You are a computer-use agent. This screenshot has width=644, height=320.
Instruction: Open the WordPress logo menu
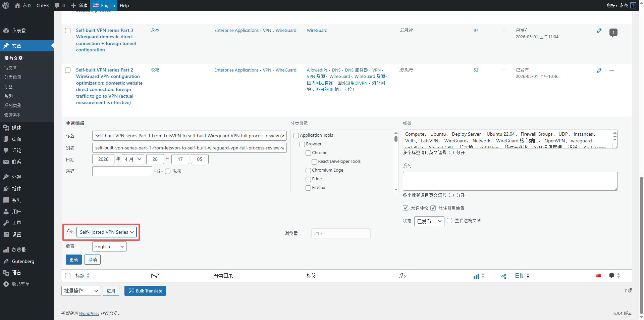click(x=6, y=5)
